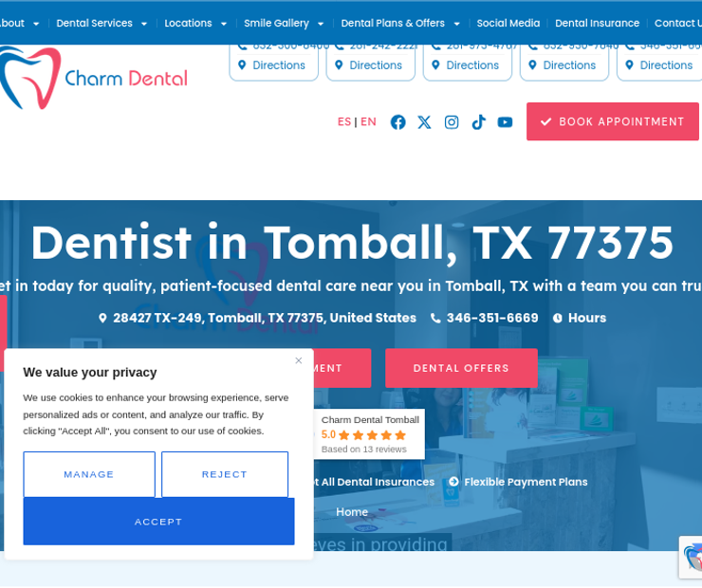Open the X (Twitter) social icon
The height and width of the screenshot is (588, 702).
[424, 122]
